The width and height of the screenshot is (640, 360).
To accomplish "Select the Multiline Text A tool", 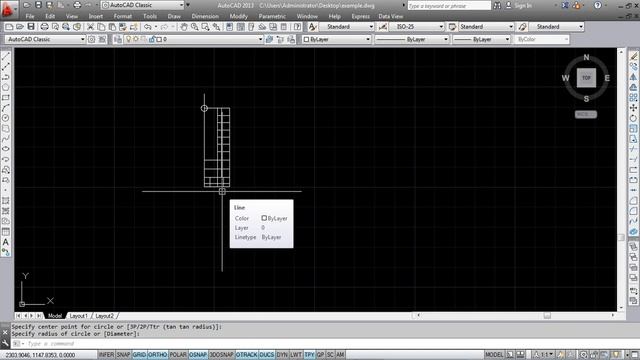I will [x=6, y=242].
